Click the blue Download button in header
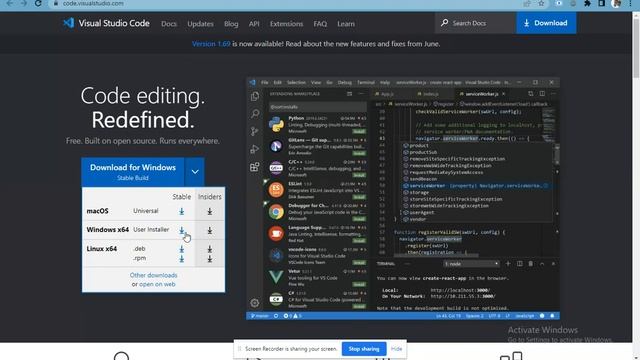 pos(546,23)
